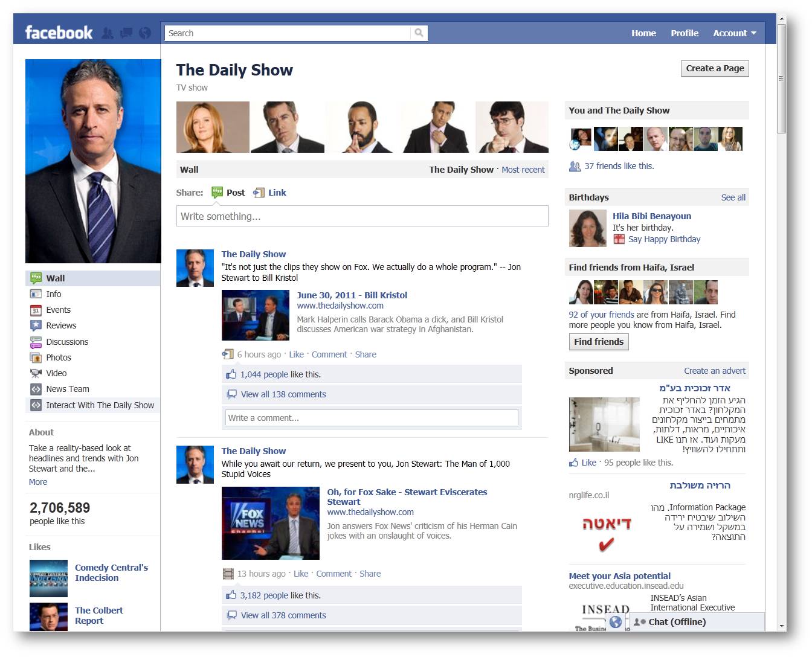812x657 pixels.
Task: Share the post from 13 hours ago
Action: (370, 574)
